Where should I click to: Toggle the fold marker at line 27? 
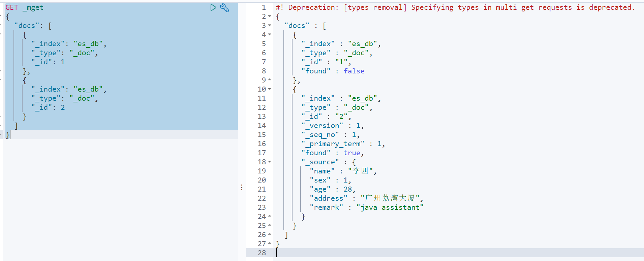coord(270,244)
